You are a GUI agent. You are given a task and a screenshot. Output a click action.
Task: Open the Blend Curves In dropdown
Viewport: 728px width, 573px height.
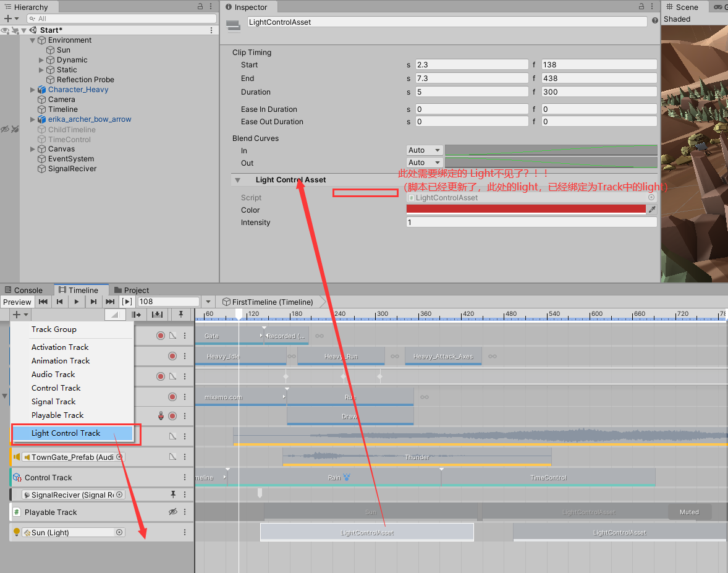[425, 150]
